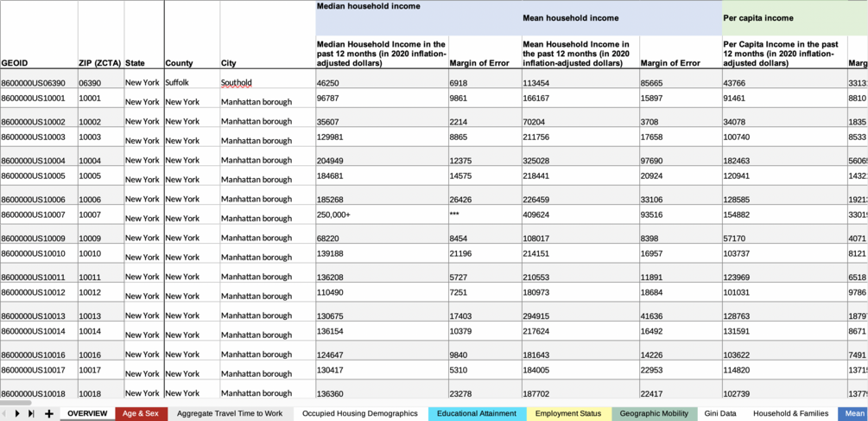Select median income cell 136360
Viewport: 868px width, 421px height.
tap(382, 389)
